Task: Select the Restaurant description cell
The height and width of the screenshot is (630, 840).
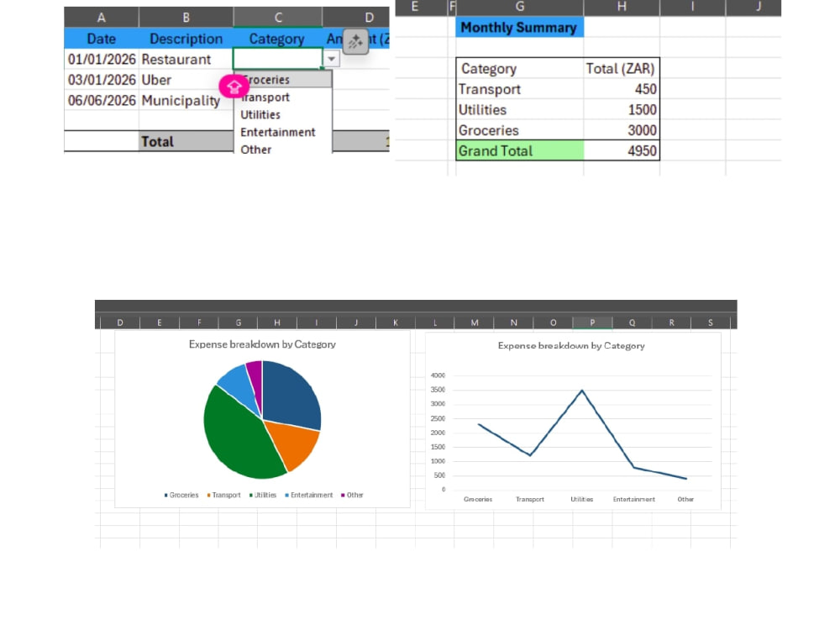Action: tap(186, 59)
